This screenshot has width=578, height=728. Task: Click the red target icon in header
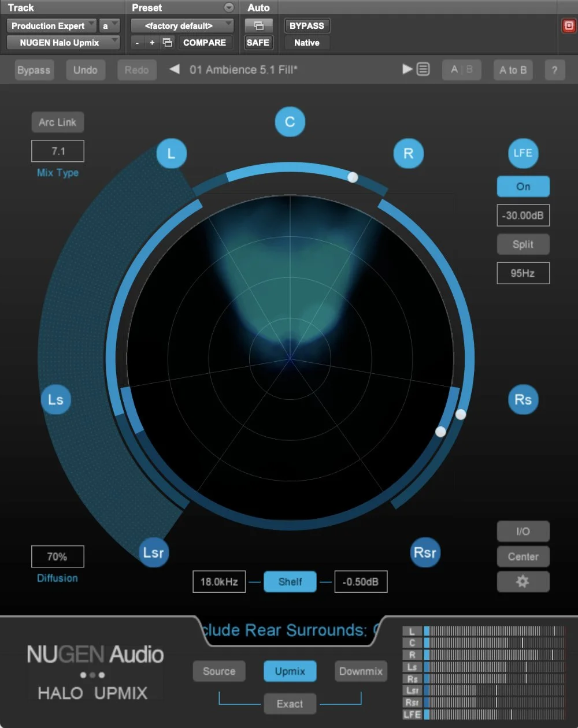coord(569,26)
